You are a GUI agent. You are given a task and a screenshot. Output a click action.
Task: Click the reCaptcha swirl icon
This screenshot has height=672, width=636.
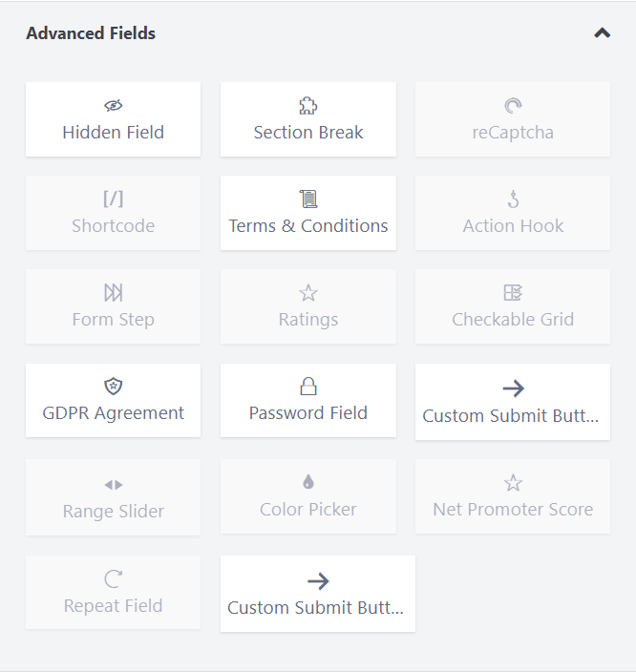(513, 106)
